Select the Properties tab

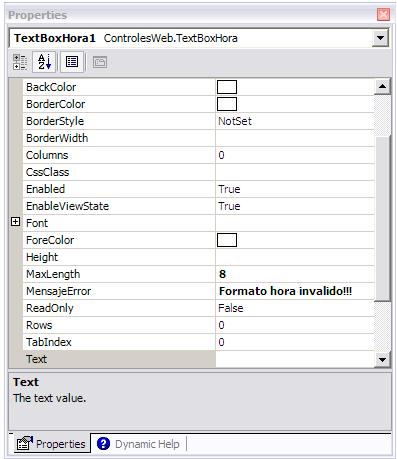coord(52,444)
